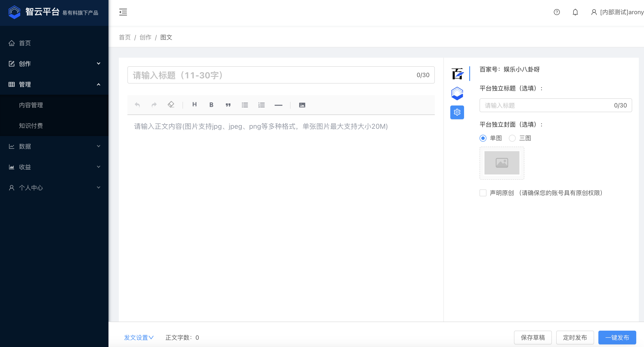Click the table icon beside 管理
This screenshot has width=644, height=347.
click(11, 84)
